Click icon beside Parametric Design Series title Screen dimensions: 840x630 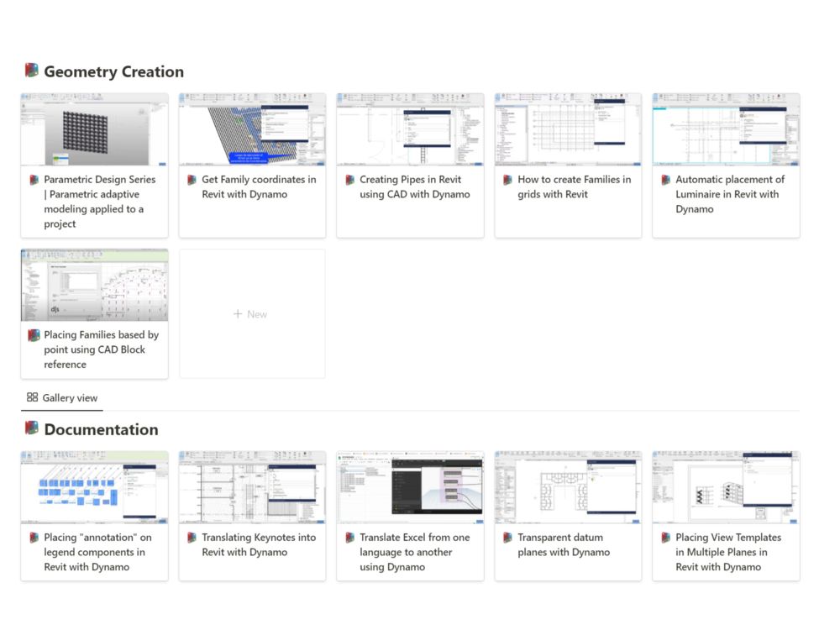[34, 180]
